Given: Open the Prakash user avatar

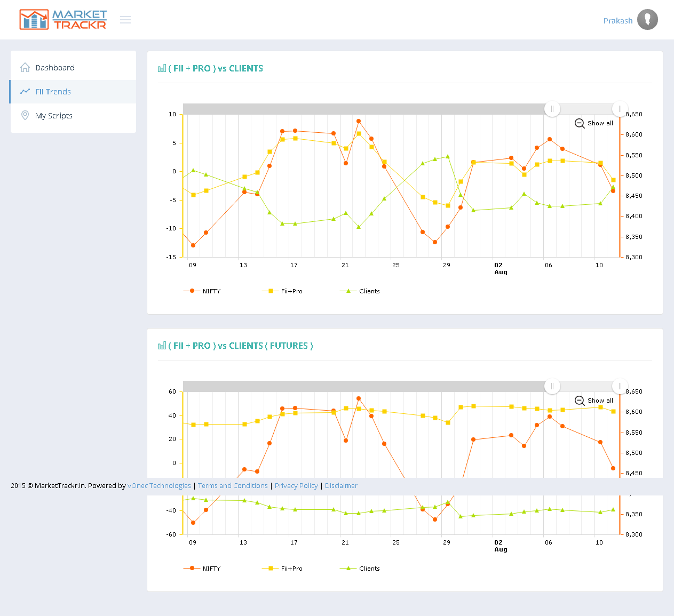Looking at the screenshot, I should coord(647,20).
